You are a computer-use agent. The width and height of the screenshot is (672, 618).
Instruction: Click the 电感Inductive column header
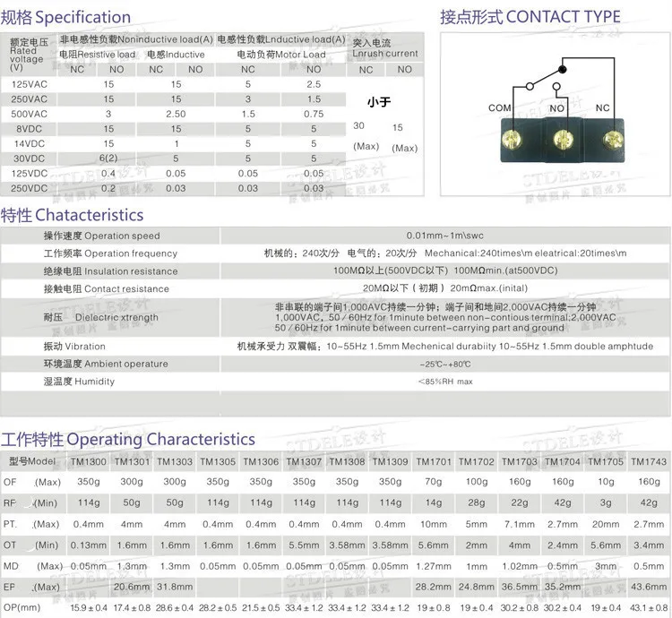(176, 55)
